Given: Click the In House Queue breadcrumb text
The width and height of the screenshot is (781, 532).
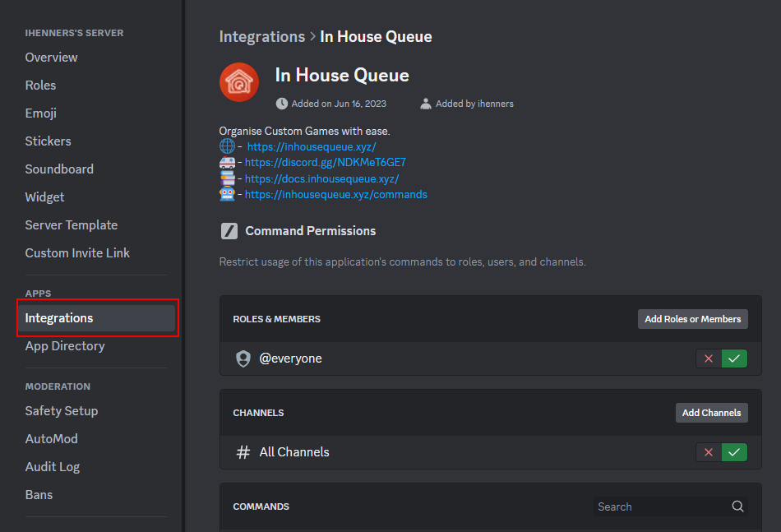Looking at the screenshot, I should (x=376, y=36).
